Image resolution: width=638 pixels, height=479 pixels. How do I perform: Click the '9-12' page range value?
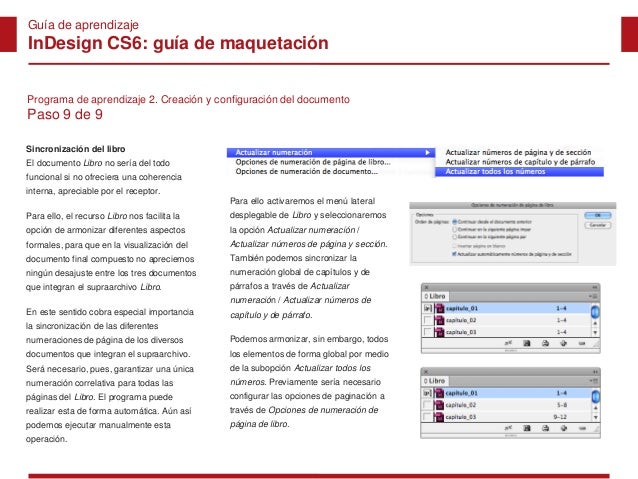click(560, 417)
